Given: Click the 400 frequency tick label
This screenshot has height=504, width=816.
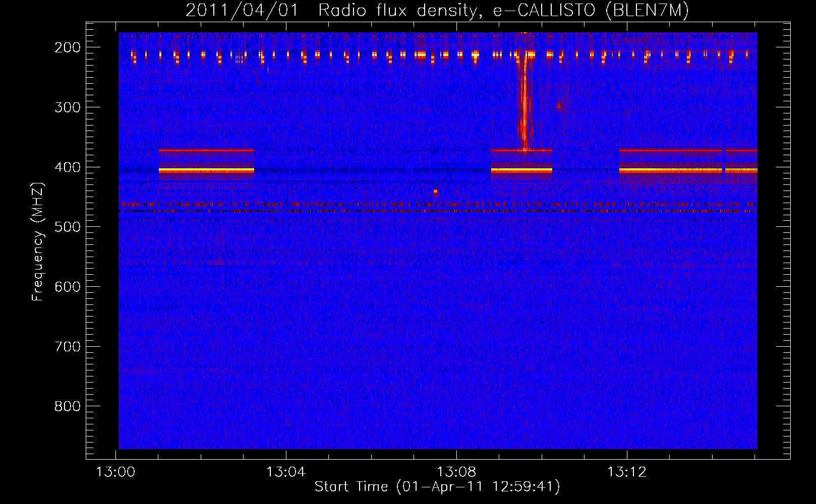Looking at the screenshot, I should click(68, 167).
